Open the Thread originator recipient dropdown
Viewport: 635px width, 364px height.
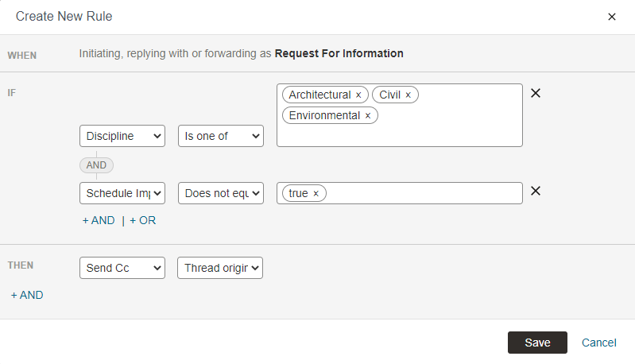click(x=220, y=268)
